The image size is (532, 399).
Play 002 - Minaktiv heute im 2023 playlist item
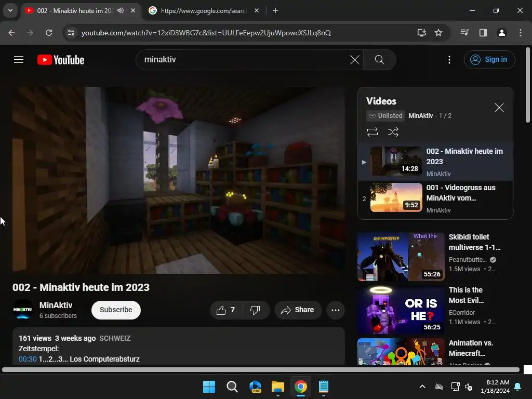436,162
